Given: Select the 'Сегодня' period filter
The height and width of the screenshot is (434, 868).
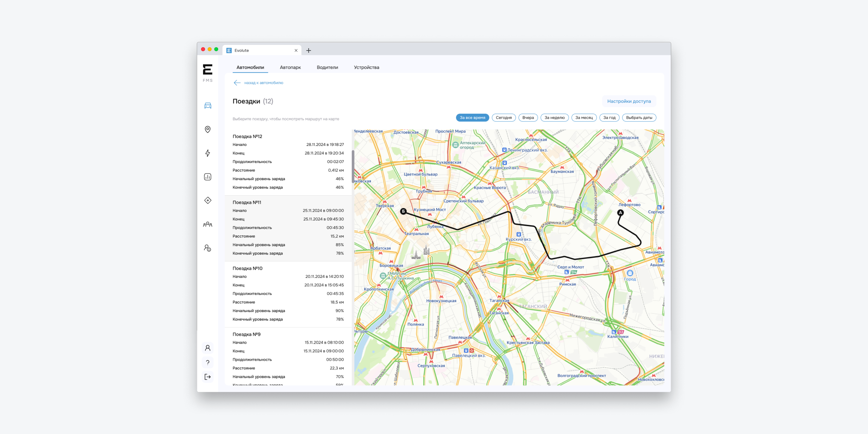Looking at the screenshot, I should [x=504, y=118].
